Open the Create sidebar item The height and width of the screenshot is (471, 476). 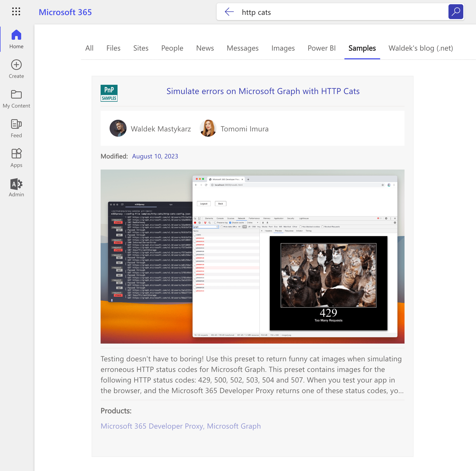pos(16,69)
